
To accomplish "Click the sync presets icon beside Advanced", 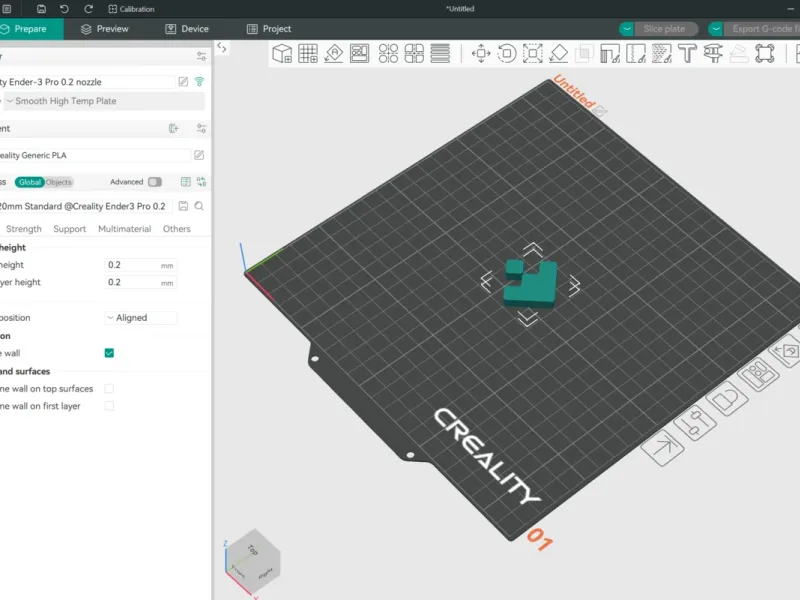I will coord(202,182).
